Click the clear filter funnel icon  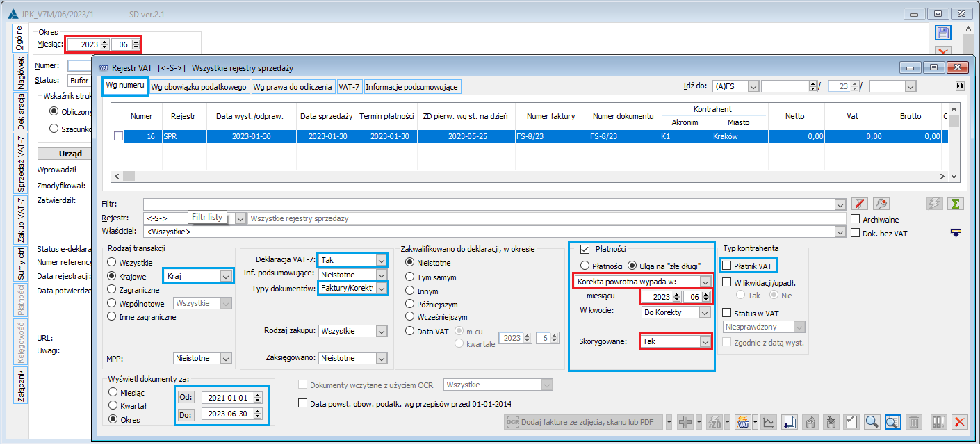click(x=860, y=204)
